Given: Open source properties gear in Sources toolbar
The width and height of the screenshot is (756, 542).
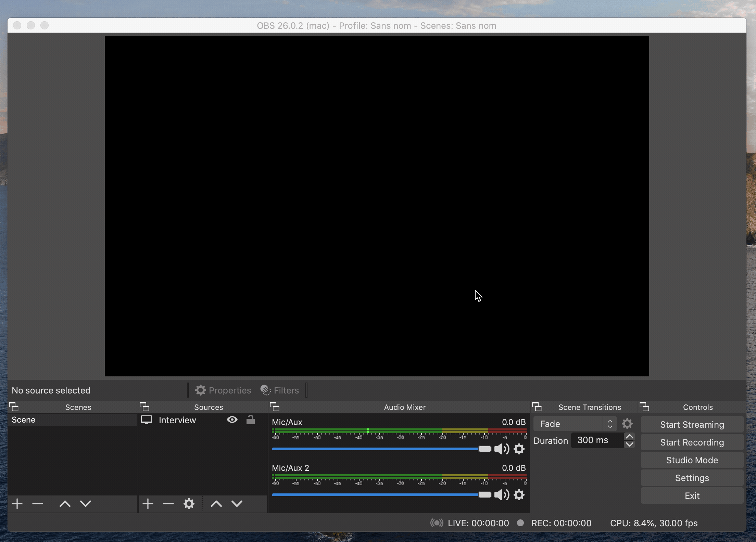Looking at the screenshot, I should [x=189, y=504].
